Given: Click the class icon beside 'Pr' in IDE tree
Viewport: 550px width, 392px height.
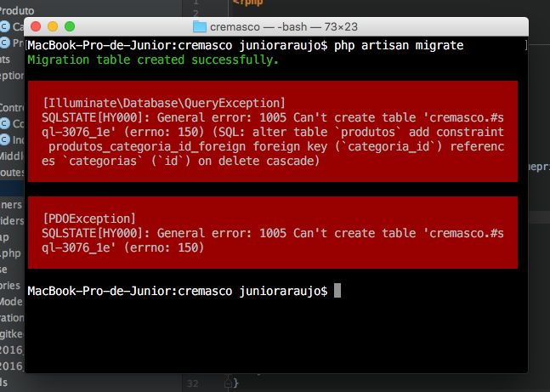Looking at the screenshot, I should tap(5, 43).
